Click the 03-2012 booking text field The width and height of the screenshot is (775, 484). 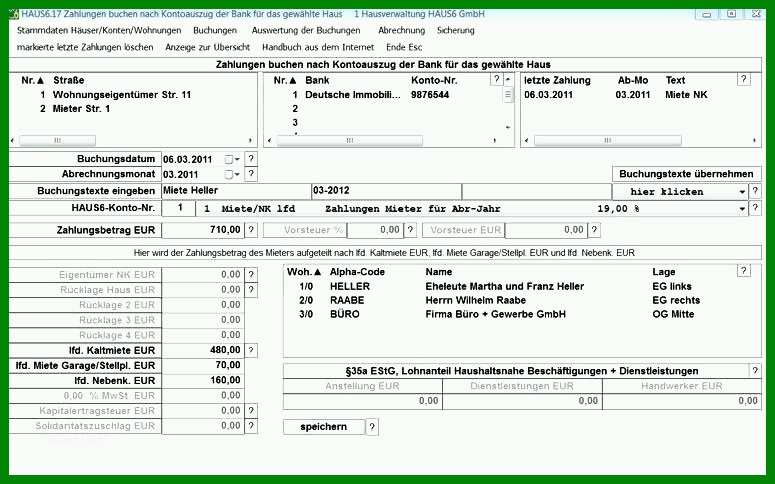pyautogui.click(x=387, y=190)
